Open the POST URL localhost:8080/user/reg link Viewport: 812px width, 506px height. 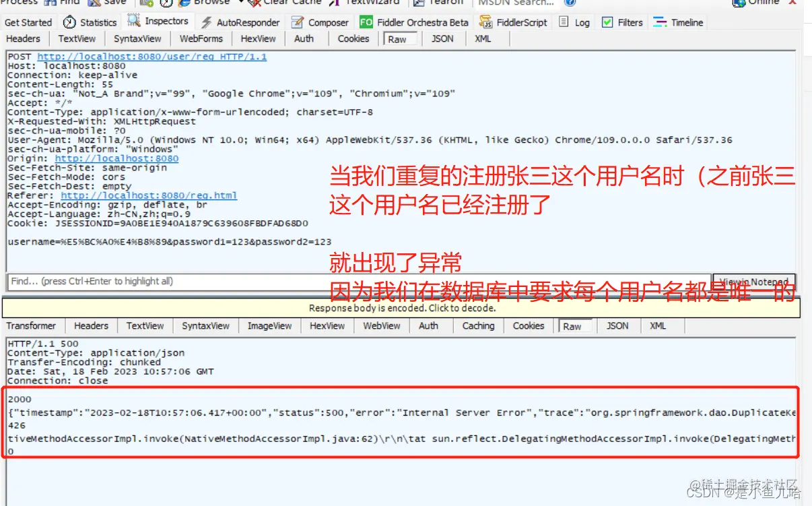click(x=151, y=57)
